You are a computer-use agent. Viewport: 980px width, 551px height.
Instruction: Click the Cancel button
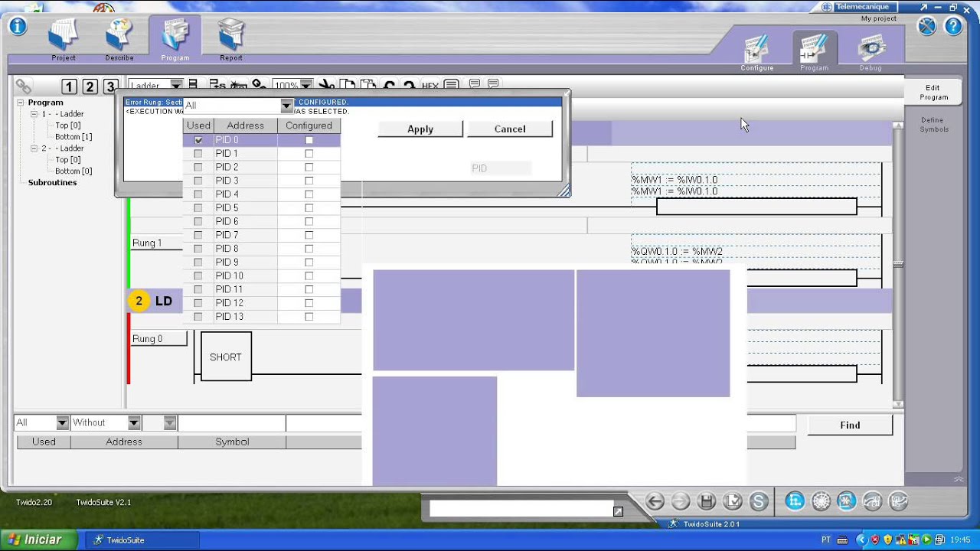pos(510,129)
